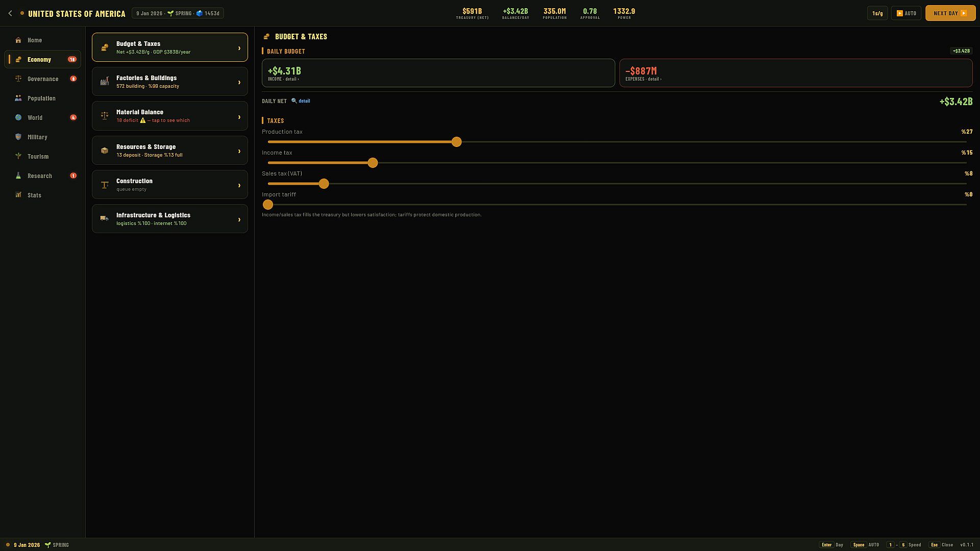
Task: Click the date and season info chip
Action: (178, 13)
